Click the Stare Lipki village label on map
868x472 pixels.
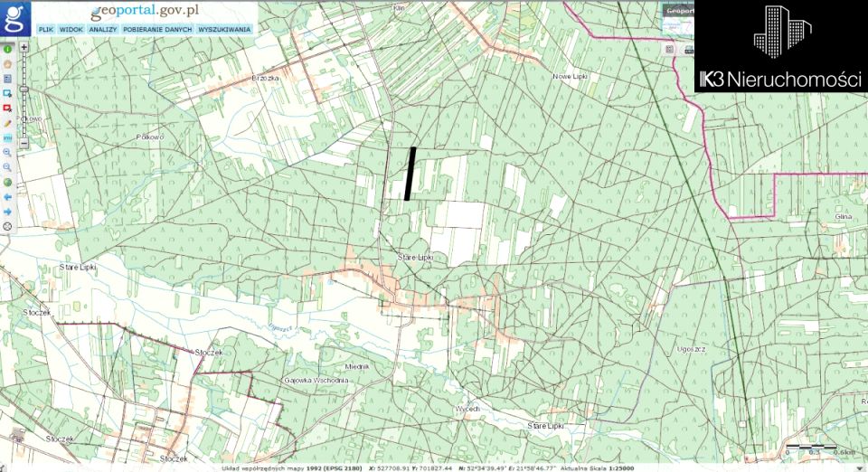(x=415, y=258)
